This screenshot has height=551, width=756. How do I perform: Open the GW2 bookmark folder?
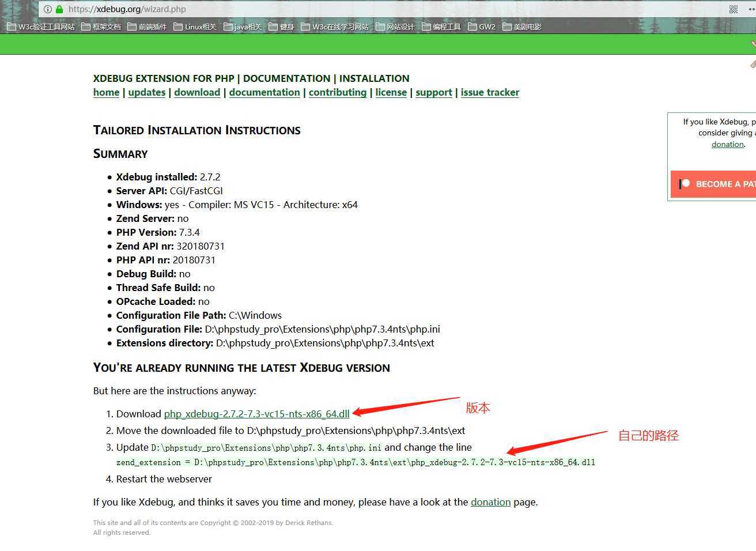[482, 27]
